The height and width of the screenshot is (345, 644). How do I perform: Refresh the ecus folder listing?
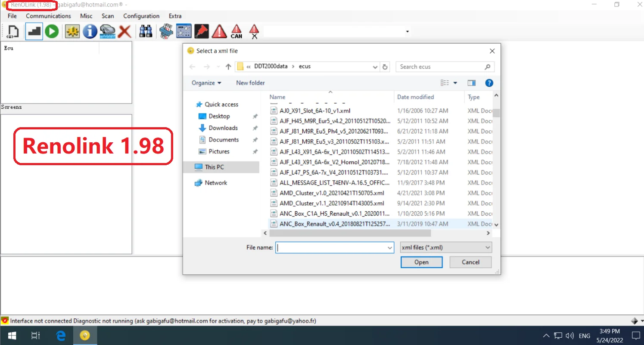point(385,67)
